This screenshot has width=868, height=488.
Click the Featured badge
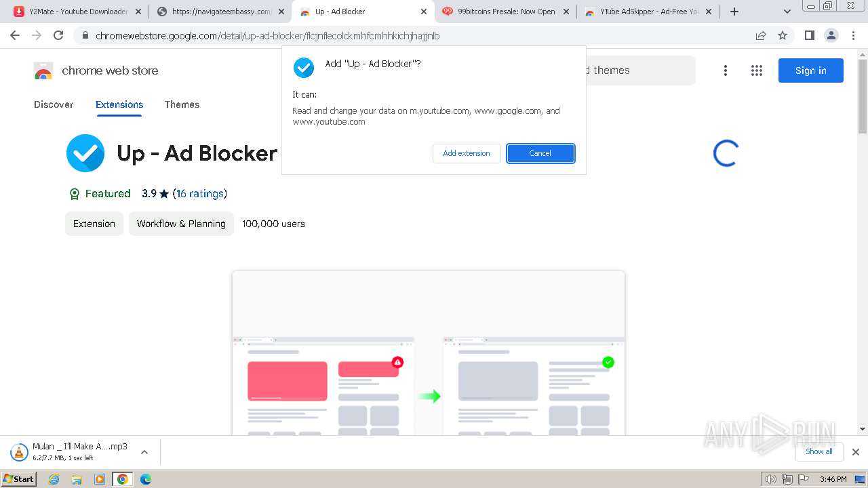tap(100, 194)
